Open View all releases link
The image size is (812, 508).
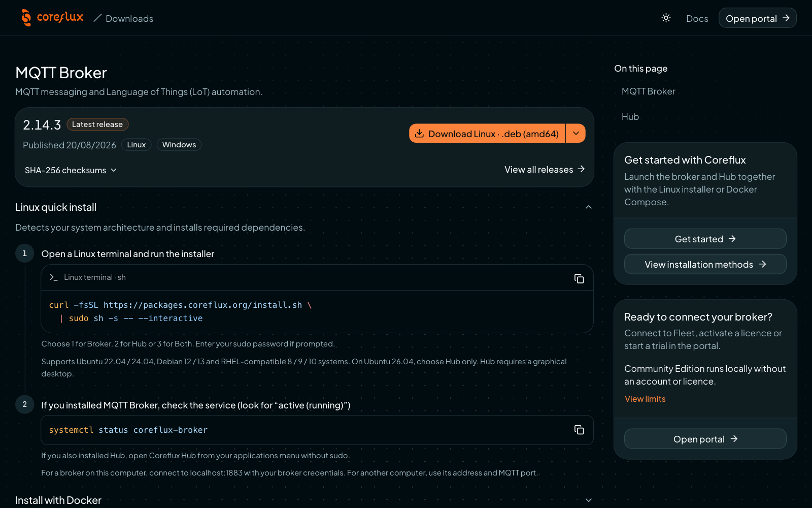coord(545,170)
